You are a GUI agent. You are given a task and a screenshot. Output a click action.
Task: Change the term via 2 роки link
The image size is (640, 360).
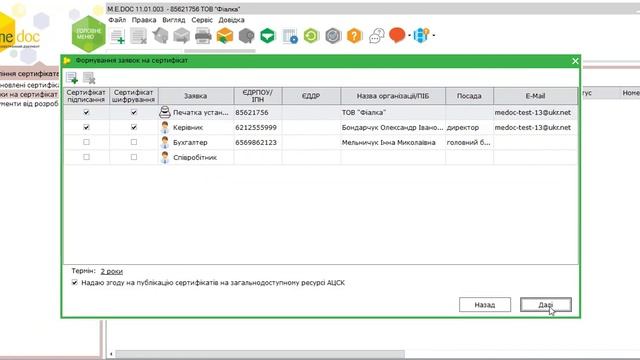(x=111, y=271)
